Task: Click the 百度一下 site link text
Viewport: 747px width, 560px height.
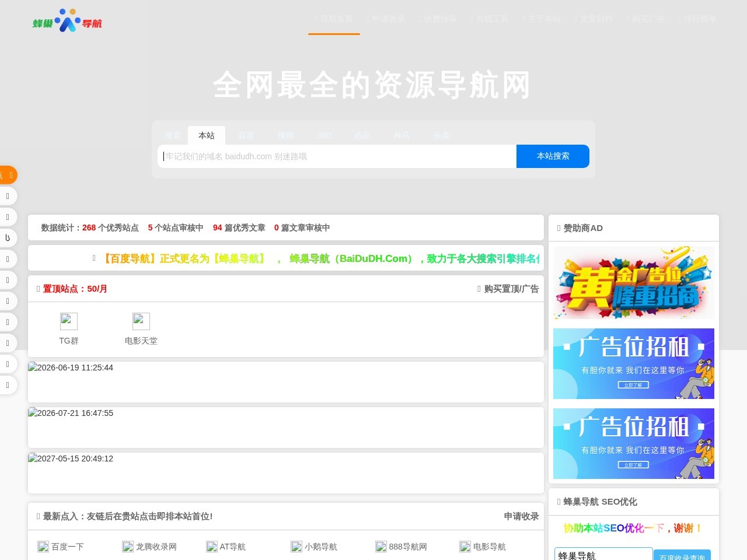Action: pos(68,547)
